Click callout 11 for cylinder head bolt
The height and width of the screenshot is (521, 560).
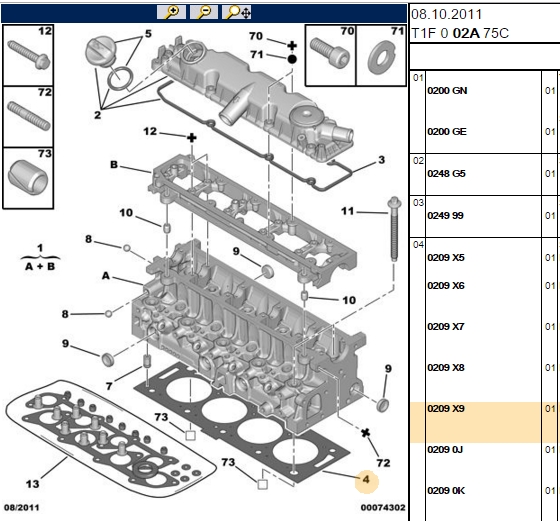click(x=347, y=211)
